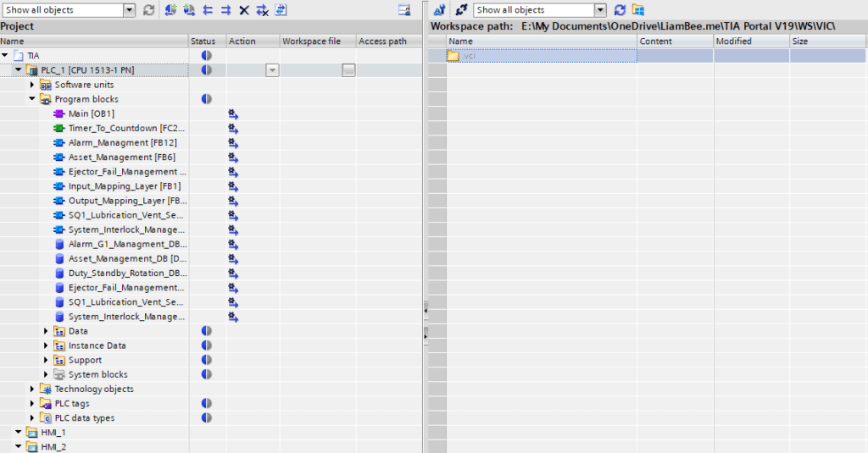Click the browse button in Workspace file column

pyautogui.click(x=348, y=70)
